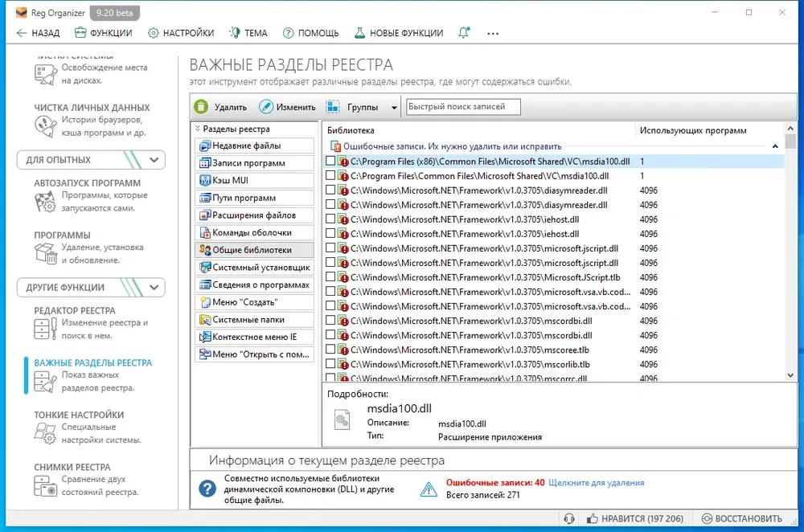Click the Команды оболочки section icon
This screenshot has width=804, height=532.
204,233
